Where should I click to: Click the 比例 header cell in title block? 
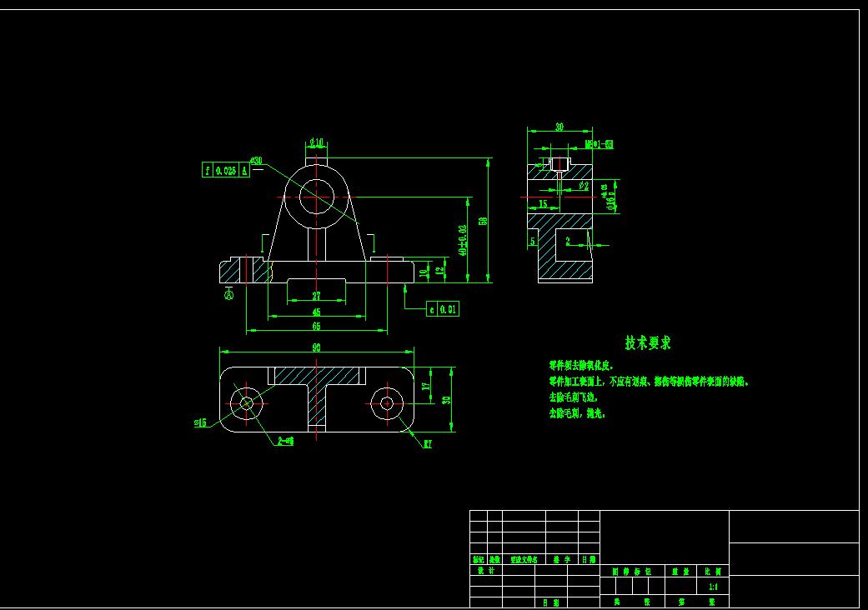pos(713,572)
